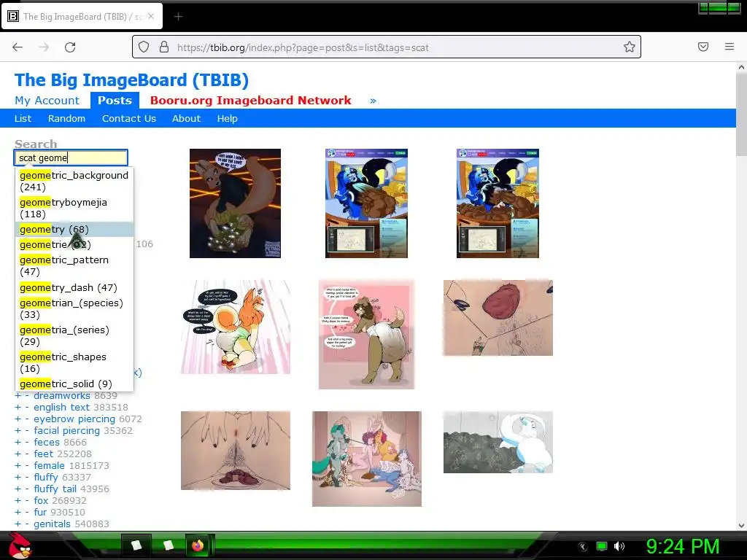Viewport: 747px width, 560px height.
Task: Open The Big ImageBoard (TBIB) title link
Action: 131,80
